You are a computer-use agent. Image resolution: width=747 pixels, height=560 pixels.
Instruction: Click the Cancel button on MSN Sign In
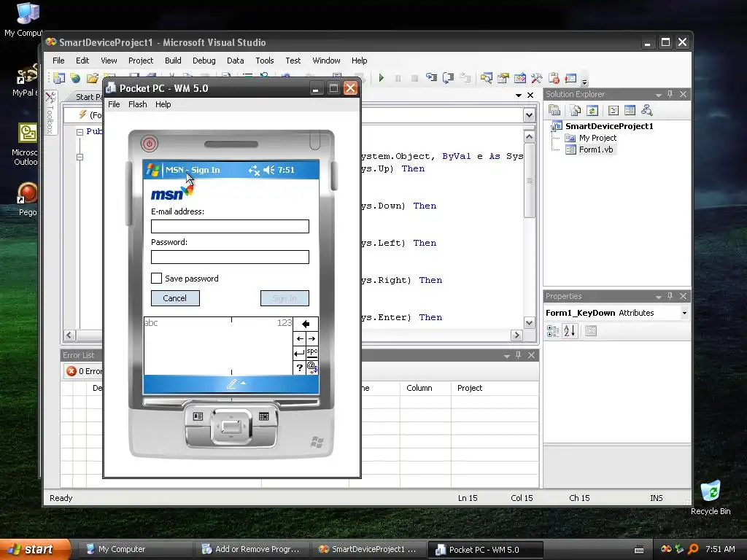click(x=175, y=298)
